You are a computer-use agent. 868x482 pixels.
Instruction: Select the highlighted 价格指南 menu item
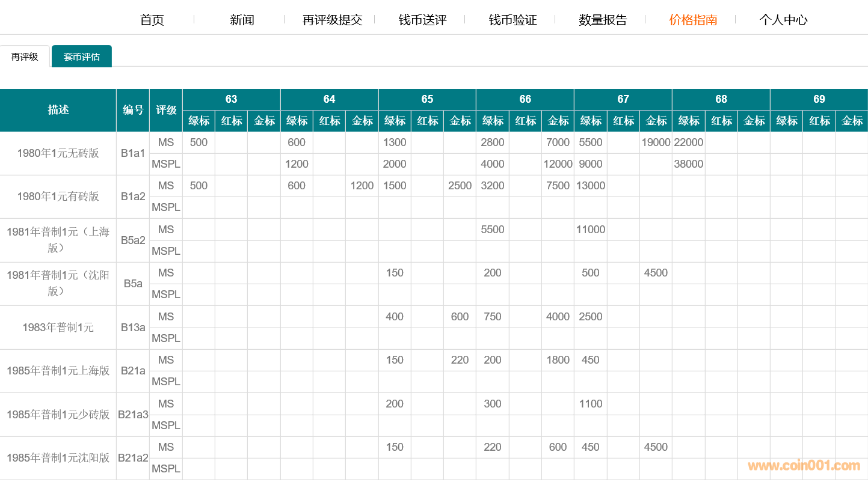pyautogui.click(x=693, y=20)
